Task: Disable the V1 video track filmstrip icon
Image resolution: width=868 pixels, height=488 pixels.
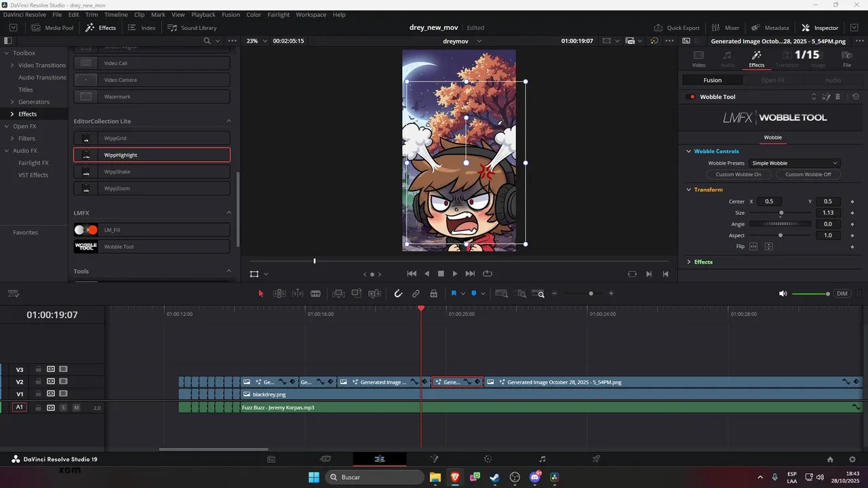Action: coord(63,394)
